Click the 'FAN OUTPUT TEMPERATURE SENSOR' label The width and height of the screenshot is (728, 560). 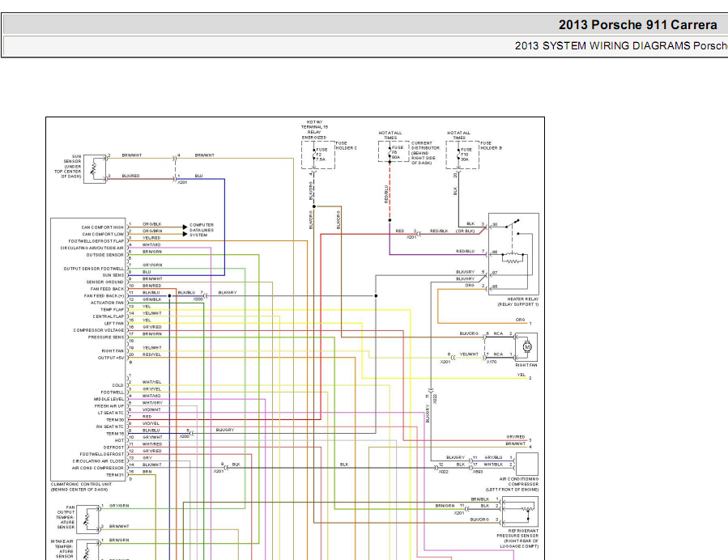tap(66, 517)
